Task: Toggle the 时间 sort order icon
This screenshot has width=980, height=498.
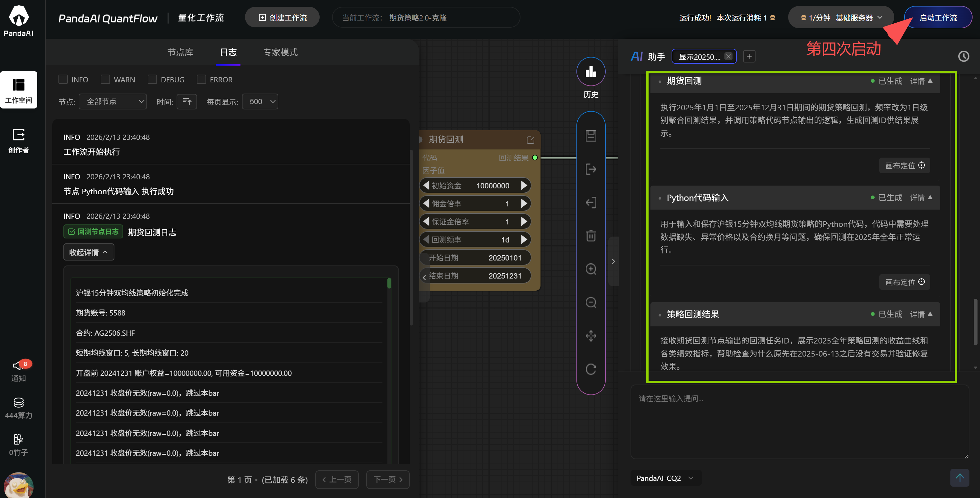Action: [187, 102]
